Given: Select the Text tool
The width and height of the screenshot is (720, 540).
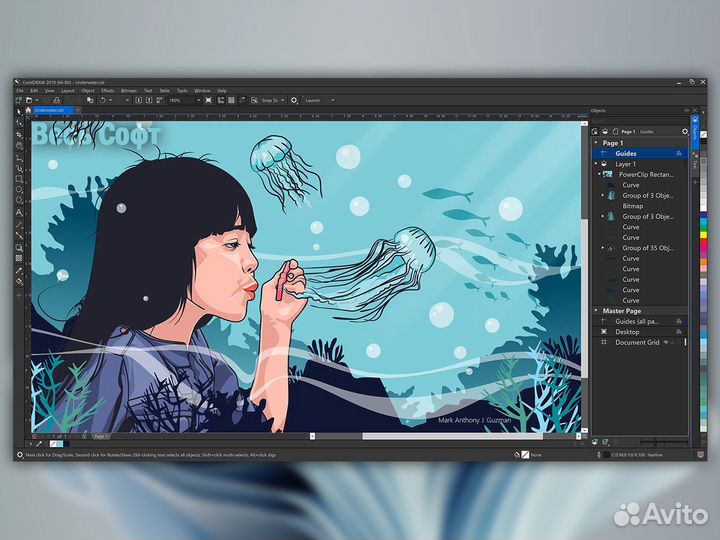Looking at the screenshot, I should (19, 212).
